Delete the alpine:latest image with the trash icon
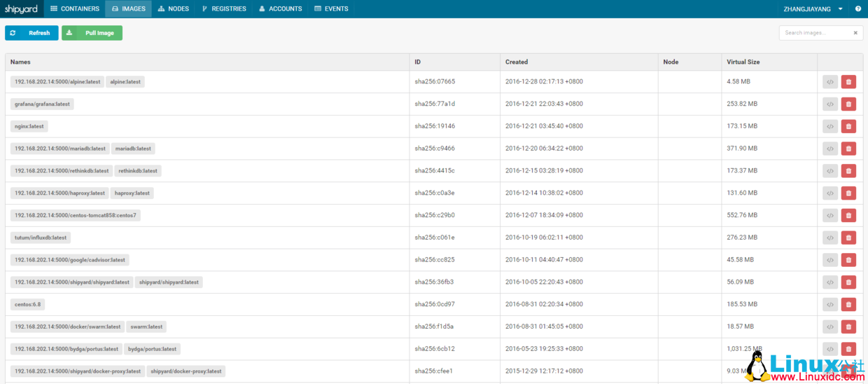This screenshot has width=868, height=384. tap(848, 82)
